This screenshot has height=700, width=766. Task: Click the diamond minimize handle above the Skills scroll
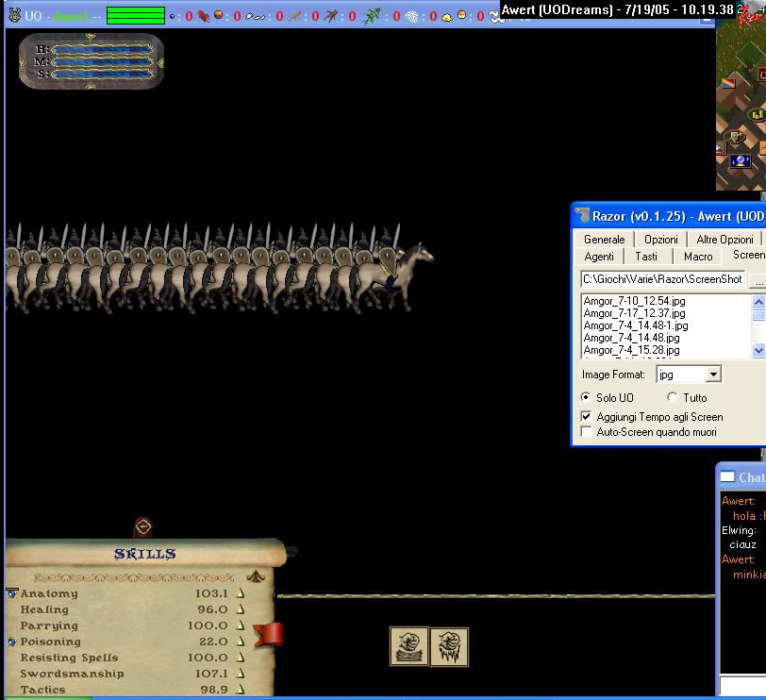pyautogui.click(x=143, y=527)
